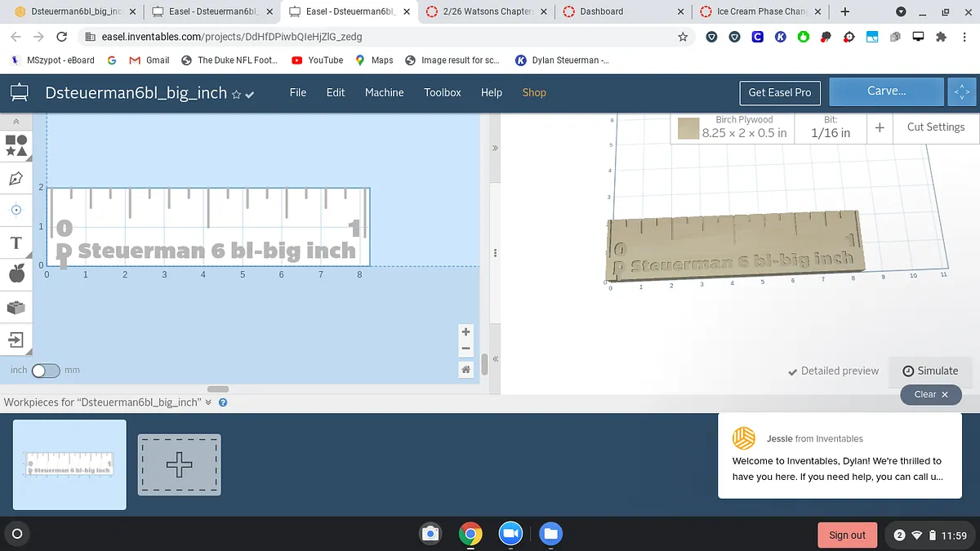Open the Machine menu
The width and height of the screenshot is (980, 551).
point(384,92)
